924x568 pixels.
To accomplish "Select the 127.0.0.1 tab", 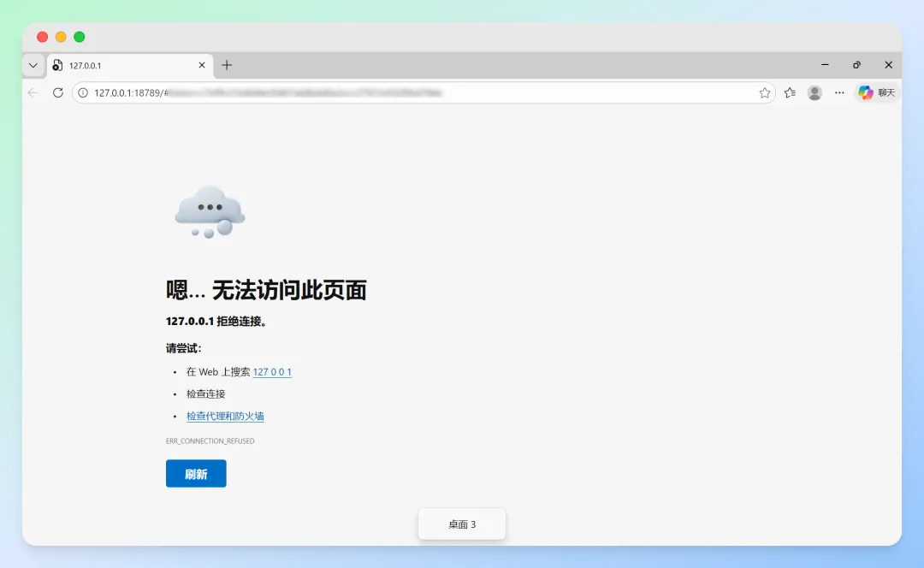I will 129,65.
